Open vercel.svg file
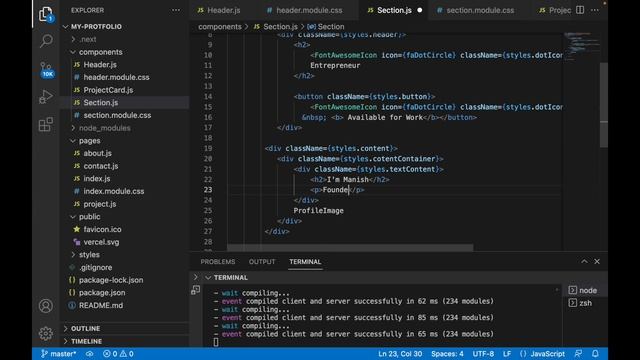 coord(101,242)
